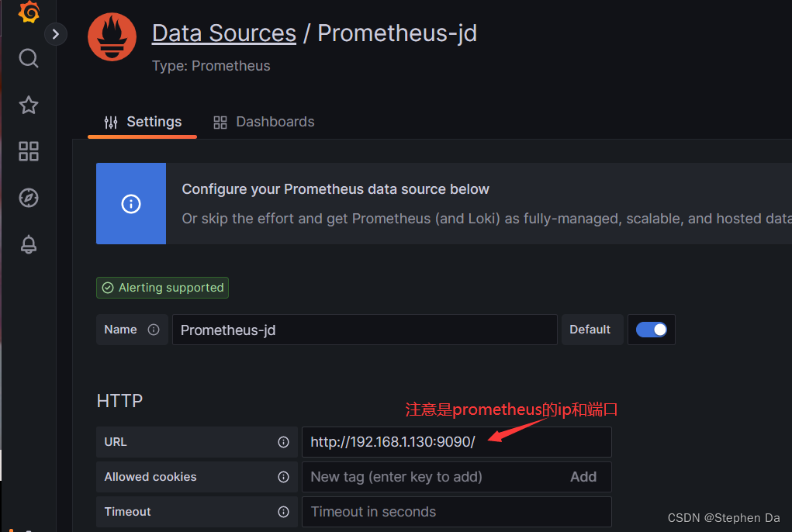Screen dimensions: 792x532
Task: Open Dashboards grid icon in sidebar
Action: point(29,151)
